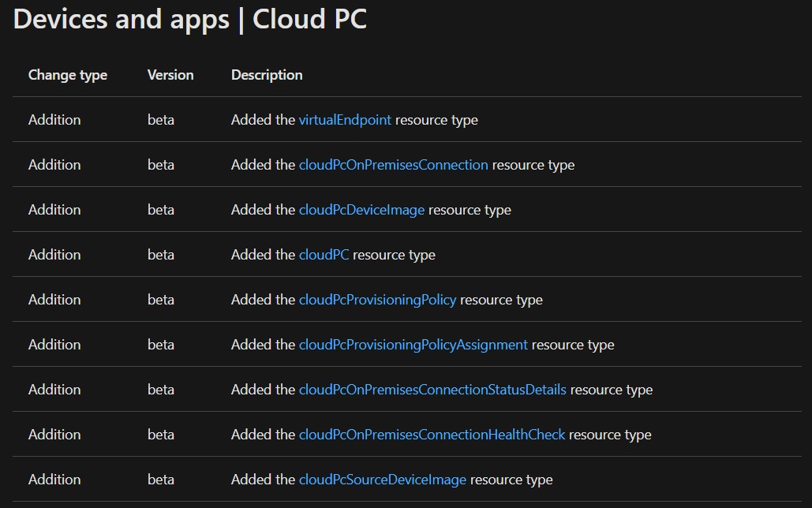Image resolution: width=812 pixels, height=508 pixels.
Task: Open the virtualEndpoint resource type link
Action: coord(345,119)
